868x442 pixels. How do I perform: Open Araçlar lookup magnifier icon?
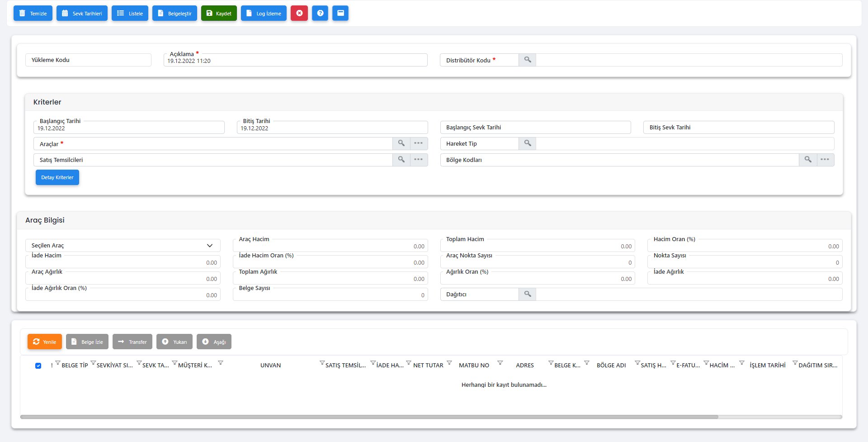[401, 143]
